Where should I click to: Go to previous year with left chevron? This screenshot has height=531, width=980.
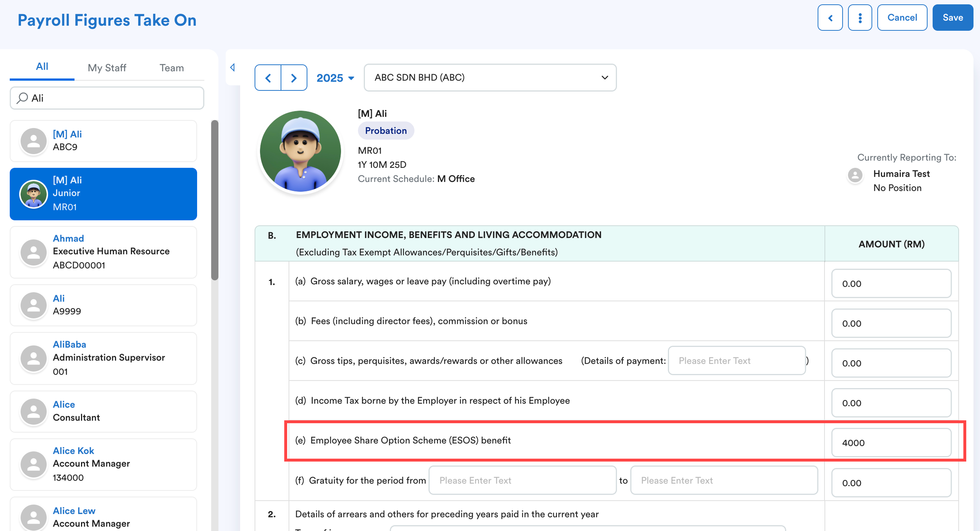(268, 78)
